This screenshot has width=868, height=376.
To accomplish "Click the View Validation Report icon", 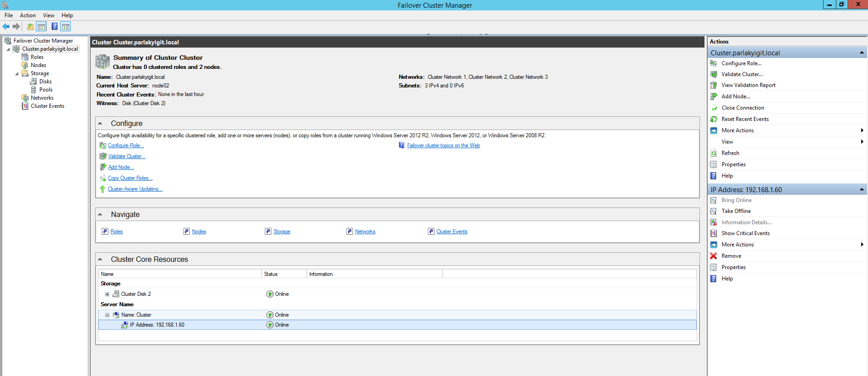I will point(714,85).
